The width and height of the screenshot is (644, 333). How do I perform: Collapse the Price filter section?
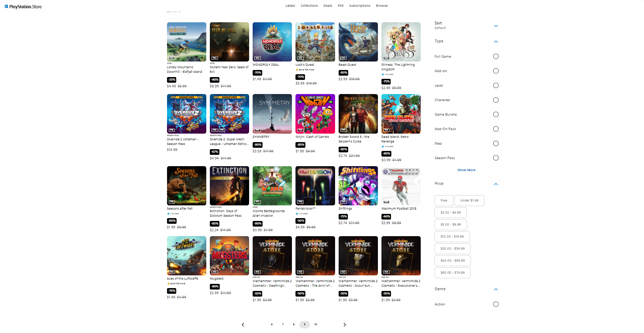(x=496, y=184)
